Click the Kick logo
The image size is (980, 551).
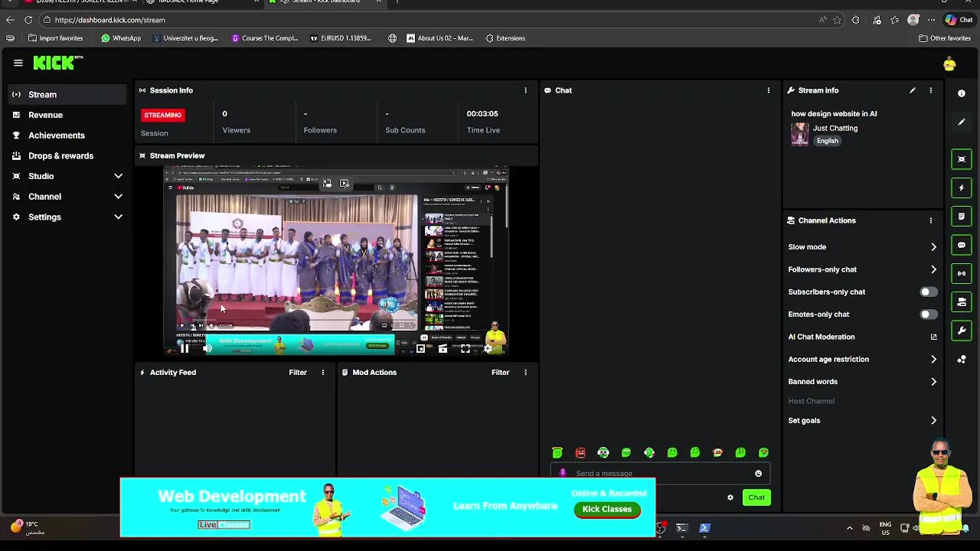(x=57, y=63)
